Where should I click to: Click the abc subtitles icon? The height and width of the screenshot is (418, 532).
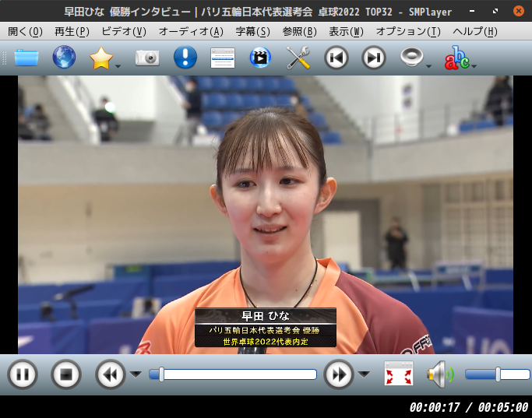tap(456, 58)
